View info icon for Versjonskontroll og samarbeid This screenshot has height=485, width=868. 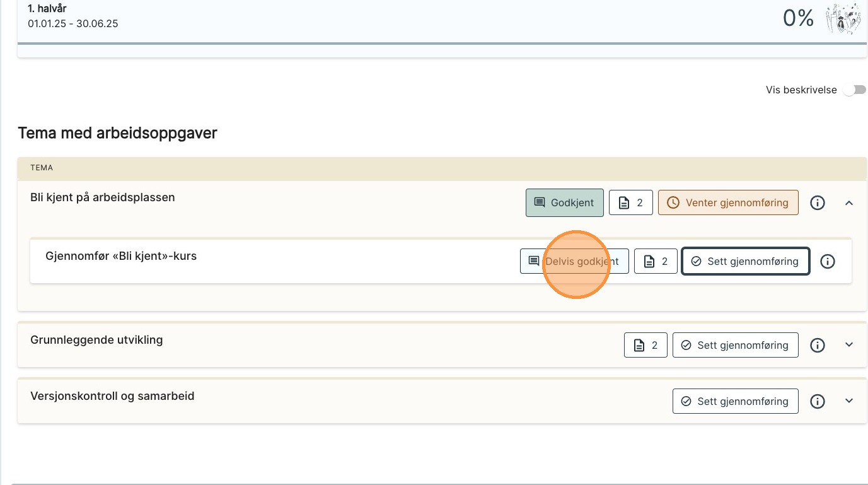click(x=818, y=401)
